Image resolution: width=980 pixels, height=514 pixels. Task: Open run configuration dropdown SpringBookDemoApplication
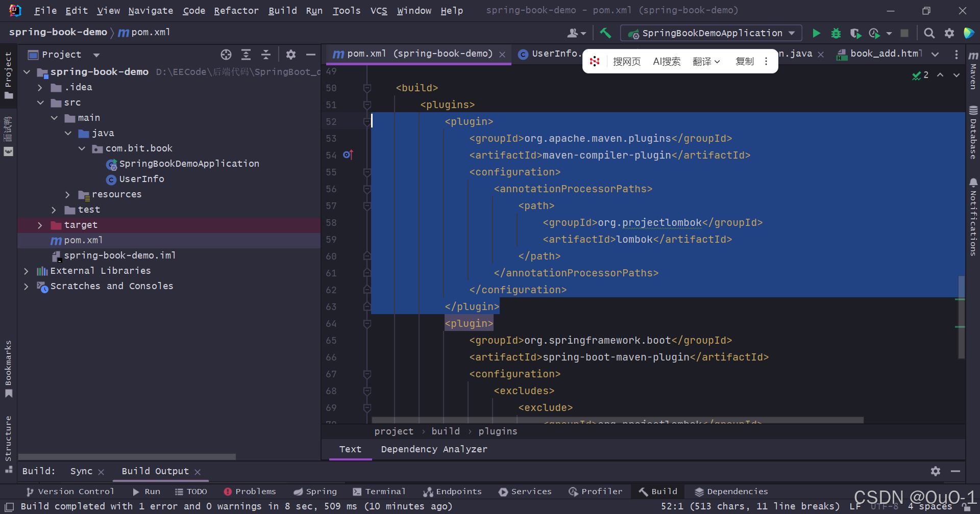pos(711,33)
